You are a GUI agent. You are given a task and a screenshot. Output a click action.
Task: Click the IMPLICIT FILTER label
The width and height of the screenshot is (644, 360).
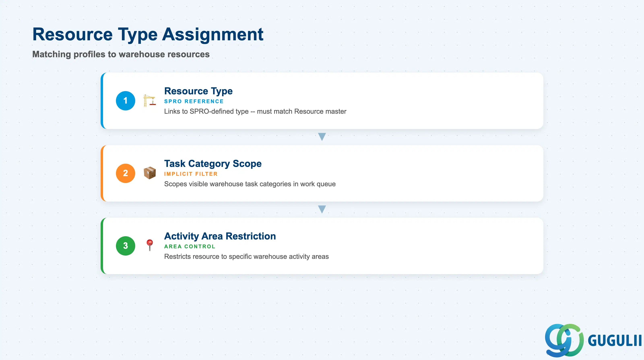tap(191, 174)
